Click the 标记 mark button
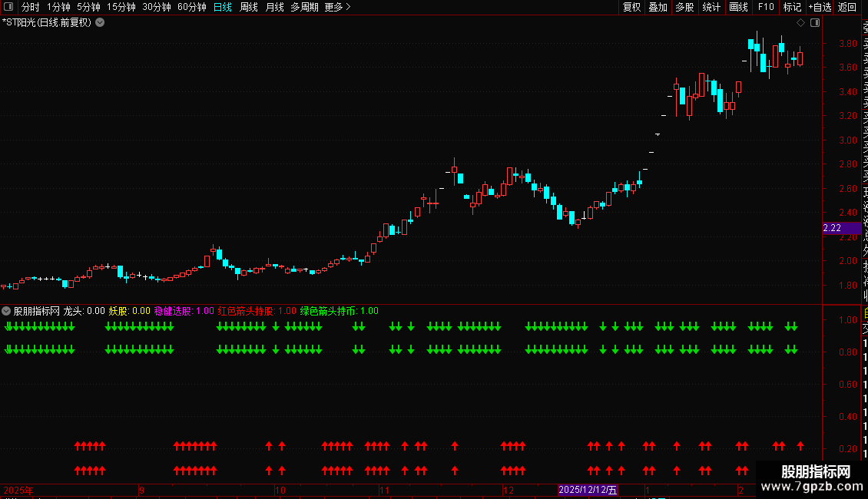The width and height of the screenshot is (868, 499). point(792,7)
